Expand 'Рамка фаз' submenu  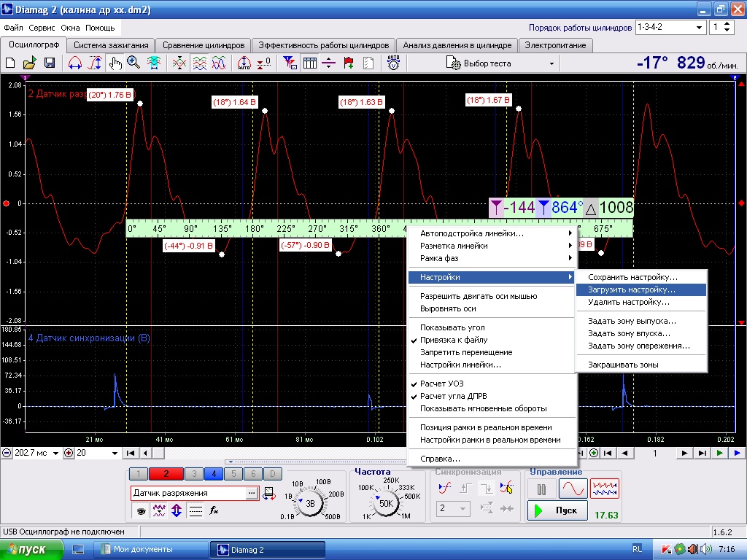tap(492, 258)
